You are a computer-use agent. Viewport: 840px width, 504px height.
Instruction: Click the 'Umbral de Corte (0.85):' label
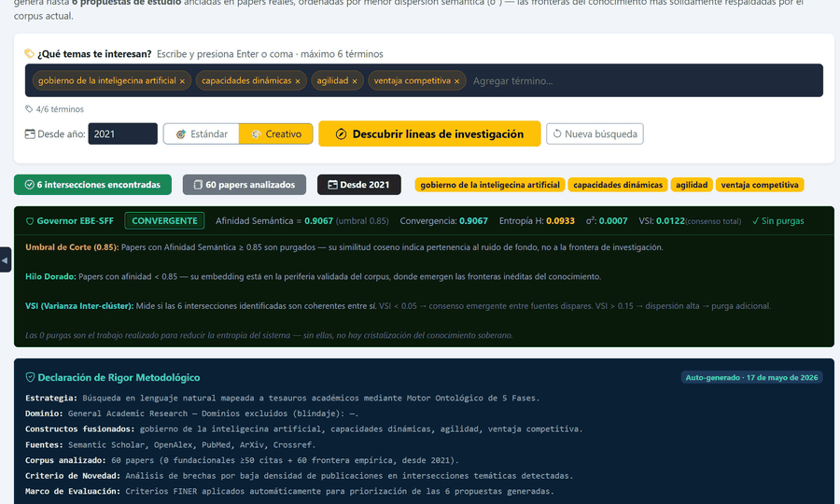[72, 247]
